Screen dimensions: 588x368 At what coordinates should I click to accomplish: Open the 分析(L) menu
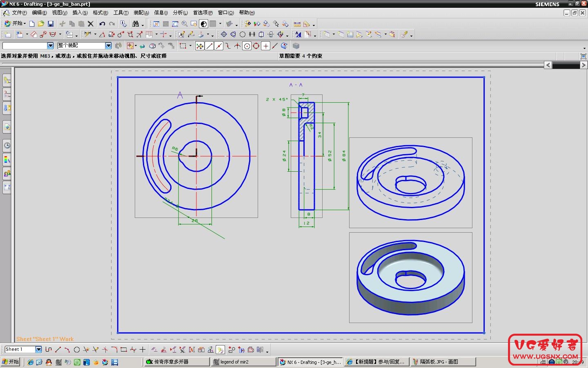coord(180,13)
